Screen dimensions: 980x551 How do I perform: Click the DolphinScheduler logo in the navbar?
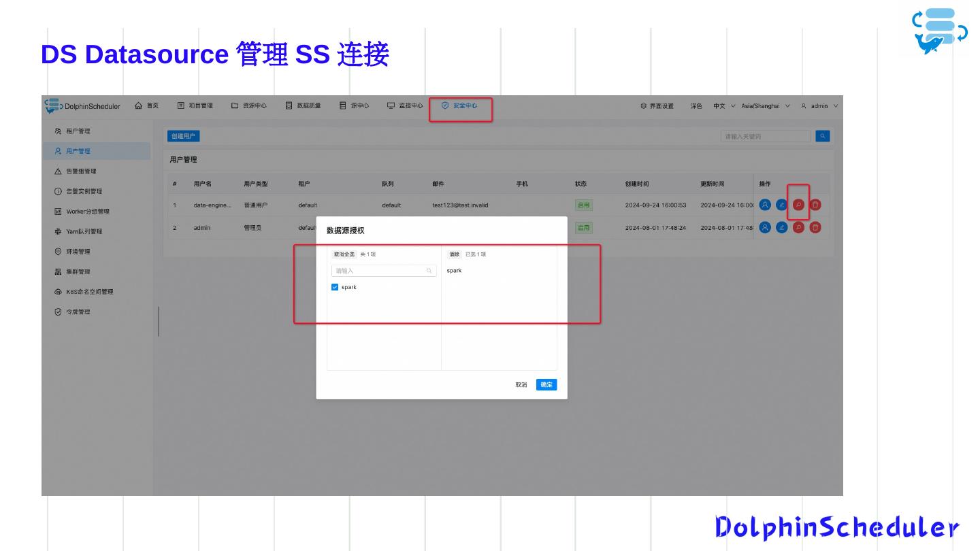(82, 106)
